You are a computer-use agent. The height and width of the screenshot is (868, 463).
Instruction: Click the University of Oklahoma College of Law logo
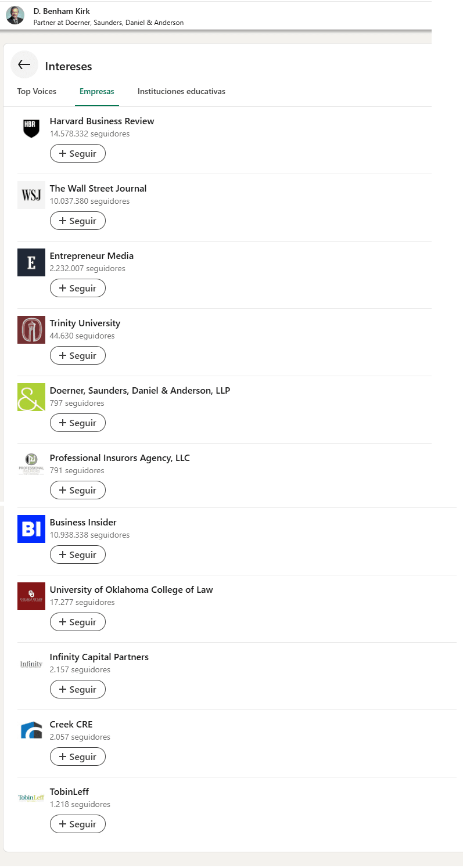click(x=31, y=596)
